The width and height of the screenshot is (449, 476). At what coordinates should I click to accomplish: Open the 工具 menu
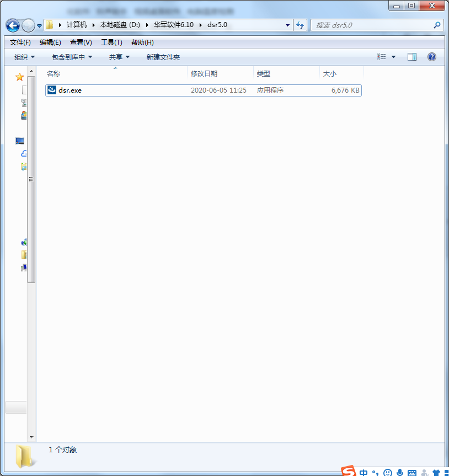coord(111,42)
